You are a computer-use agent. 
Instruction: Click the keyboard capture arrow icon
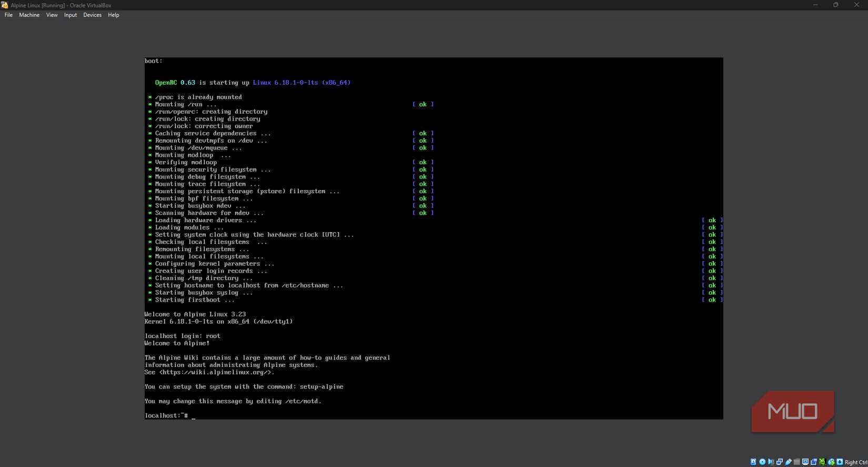(x=840, y=462)
